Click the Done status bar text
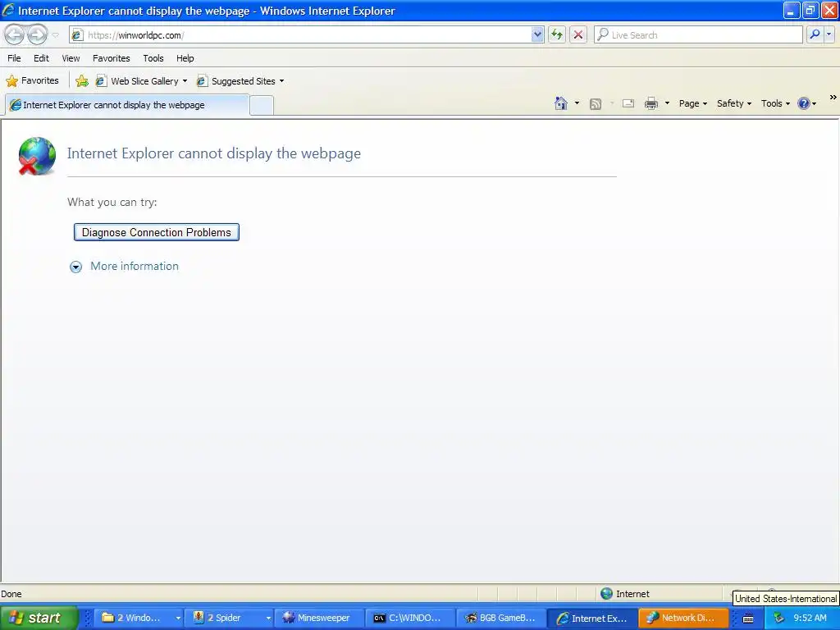Screen dimensions: 840x630 11,594
